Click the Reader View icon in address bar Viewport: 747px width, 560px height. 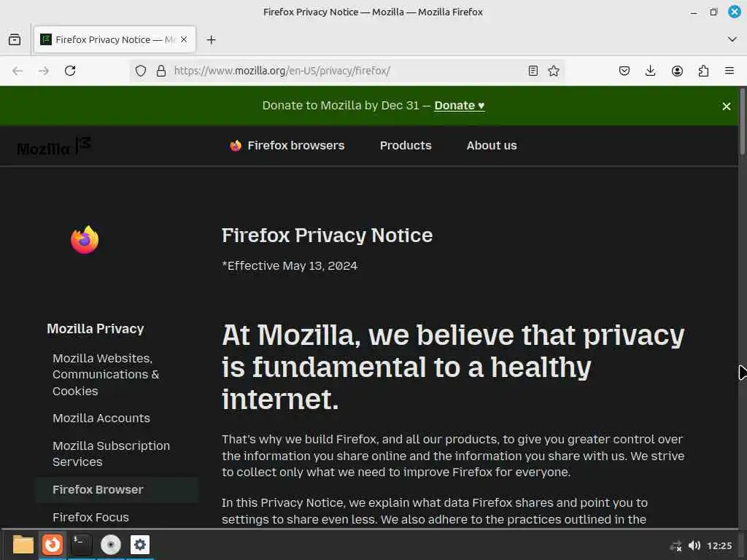[x=533, y=71]
